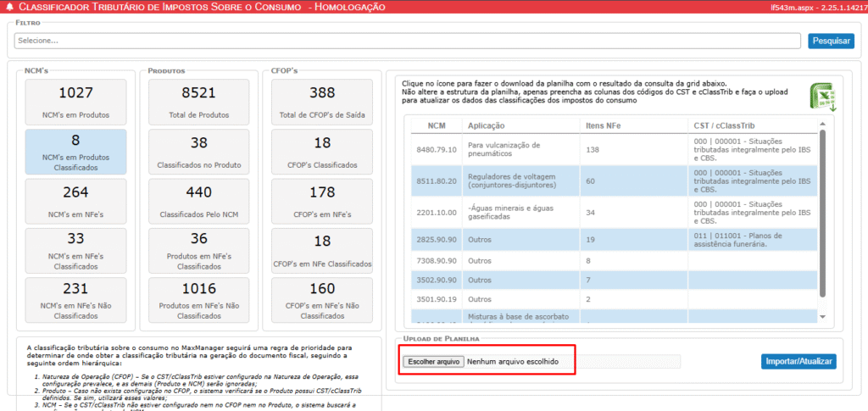The height and width of the screenshot is (411, 868).
Task: Click the bell icon in title bar
Action: 8,7
